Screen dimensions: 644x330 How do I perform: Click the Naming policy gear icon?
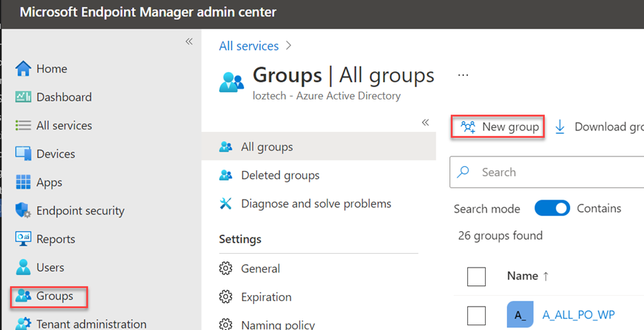[225, 325]
